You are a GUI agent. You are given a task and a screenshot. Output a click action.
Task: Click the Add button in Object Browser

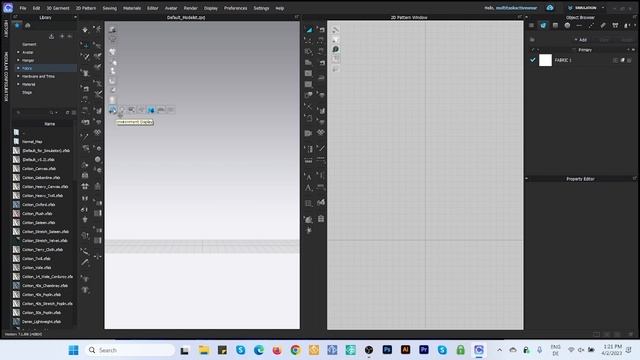(x=581, y=40)
